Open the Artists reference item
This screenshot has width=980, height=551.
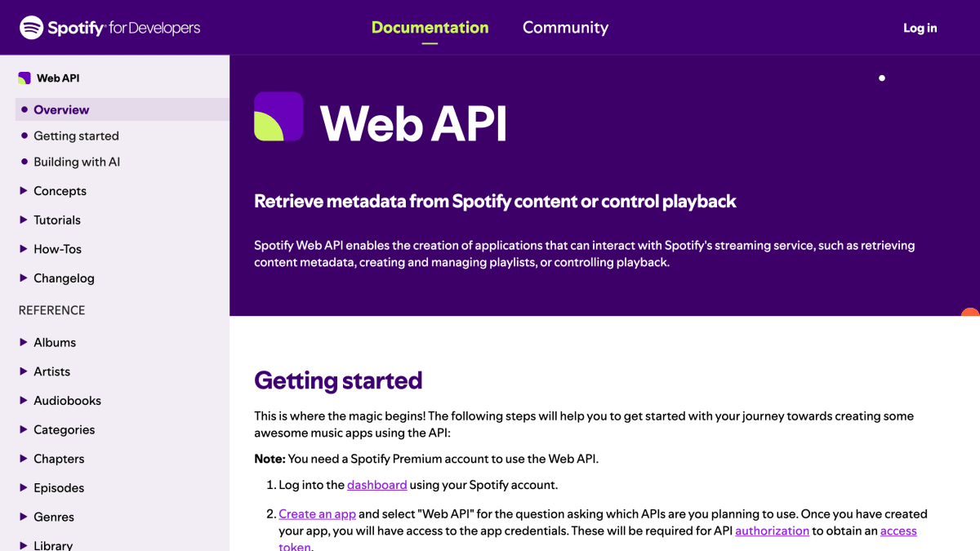tap(51, 371)
